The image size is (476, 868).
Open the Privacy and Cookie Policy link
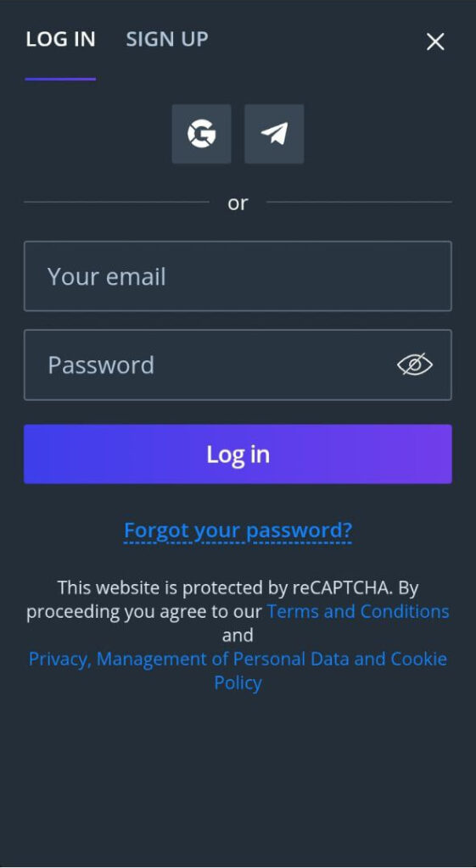click(238, 670)
